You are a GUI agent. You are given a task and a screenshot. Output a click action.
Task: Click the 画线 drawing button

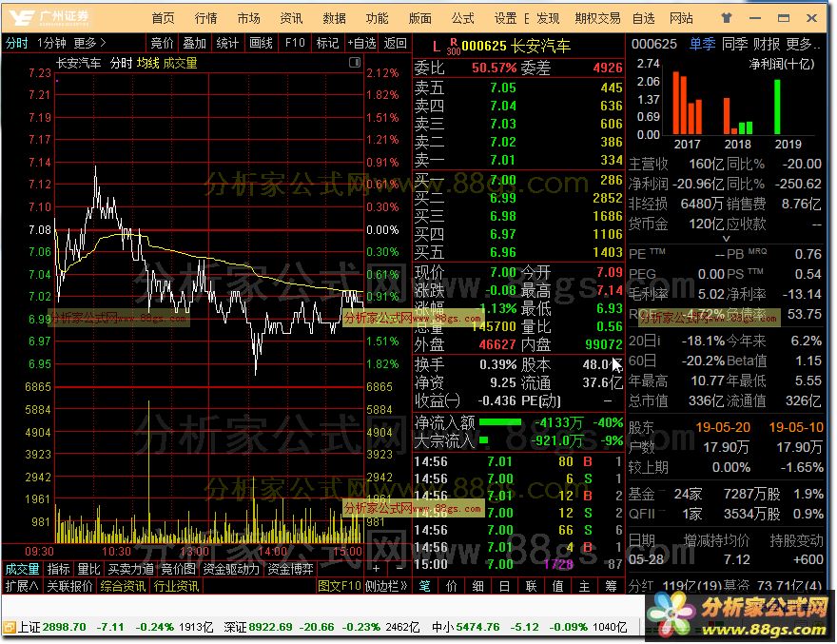pos(261,43)
